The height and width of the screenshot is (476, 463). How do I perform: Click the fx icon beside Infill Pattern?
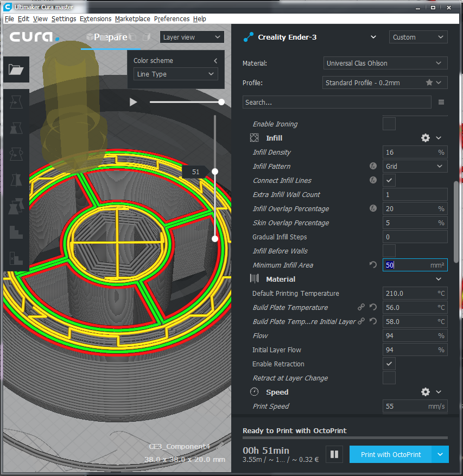tap(373, 166)
